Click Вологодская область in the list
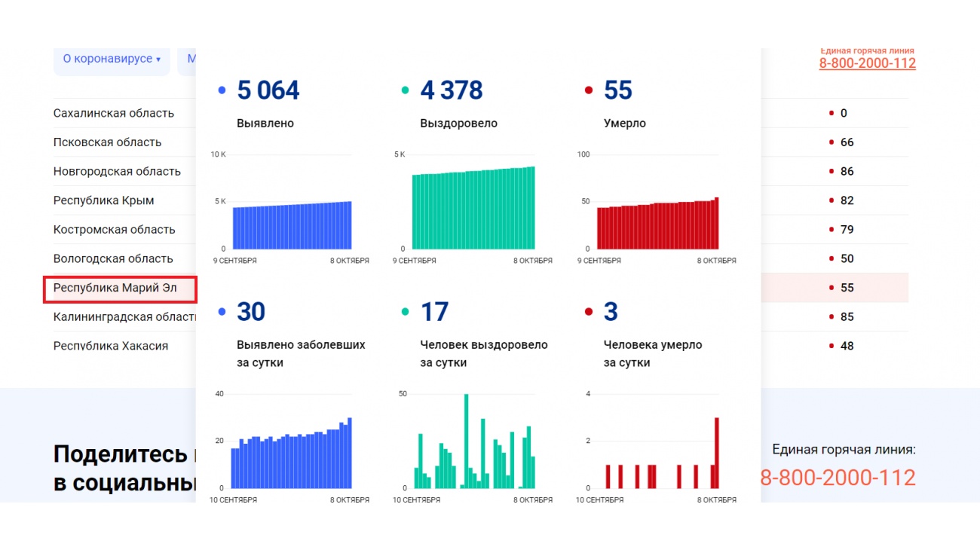980x553 pixels. [x=113, y=258]
